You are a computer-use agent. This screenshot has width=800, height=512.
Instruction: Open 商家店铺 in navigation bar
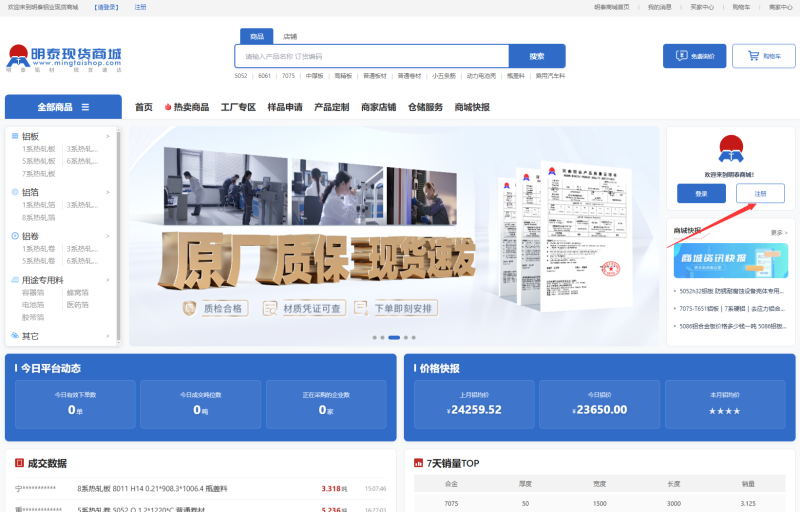[x=379, y=107]
